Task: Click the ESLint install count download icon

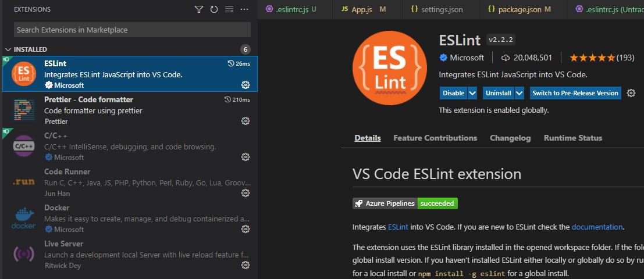Action: click(x=506, y=58)
